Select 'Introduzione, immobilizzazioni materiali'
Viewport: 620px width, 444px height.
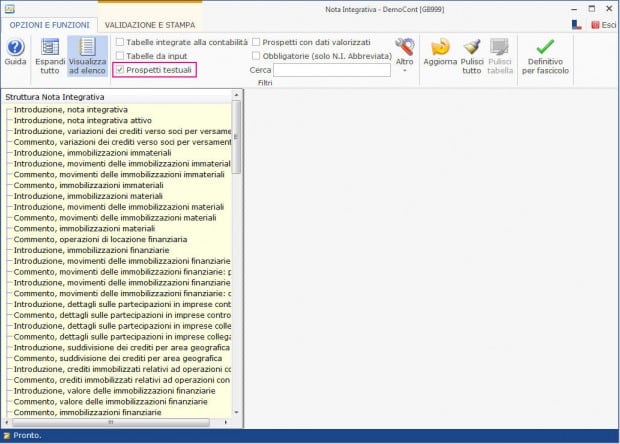88,196
